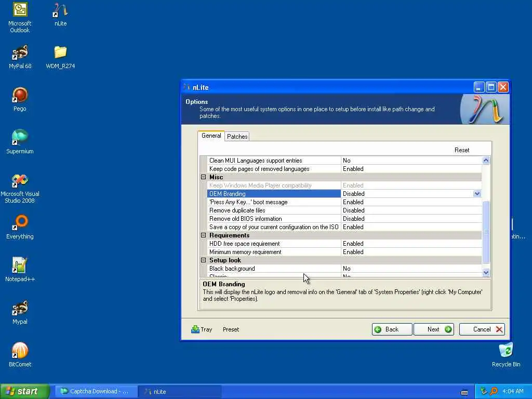Select 'Remove old BIOS information' row
Screen dimensions: 532x399
point(344,219)
